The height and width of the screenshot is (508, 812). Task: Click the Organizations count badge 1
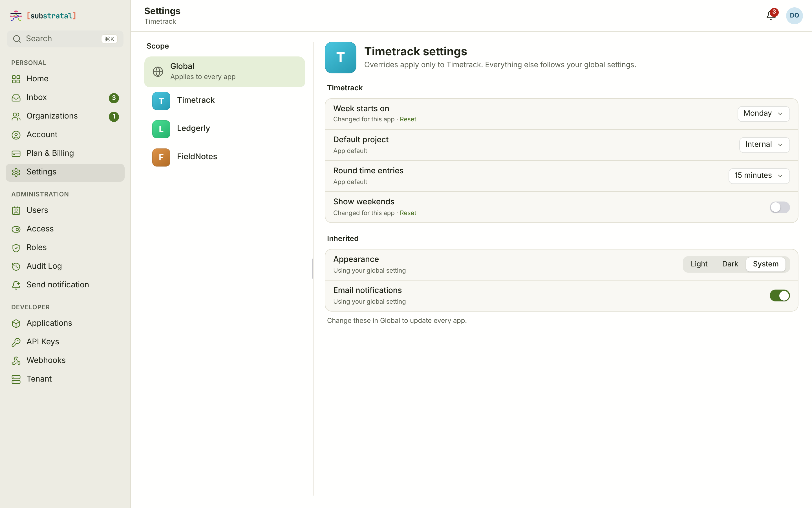pyautogui.click(x=114, y=117)
